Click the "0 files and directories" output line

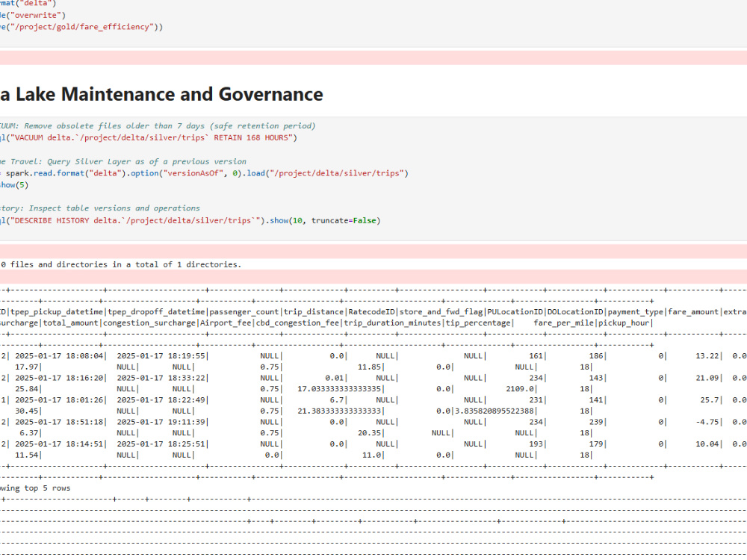click(x=121, y=264)
